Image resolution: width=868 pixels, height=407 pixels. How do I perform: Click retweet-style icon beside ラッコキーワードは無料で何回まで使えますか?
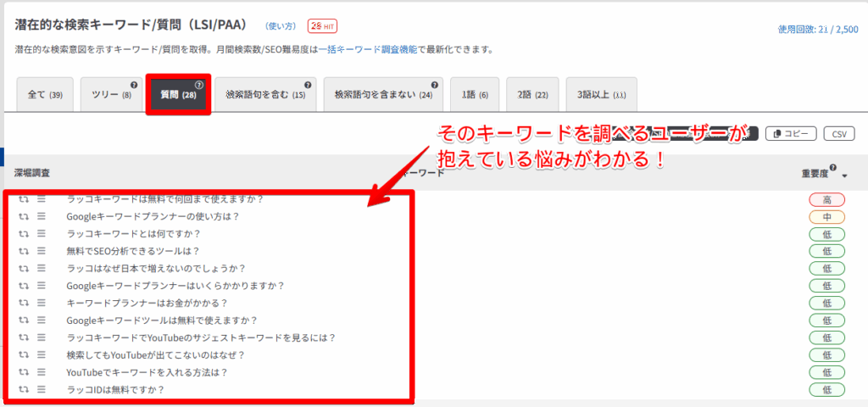coord(24,199)
